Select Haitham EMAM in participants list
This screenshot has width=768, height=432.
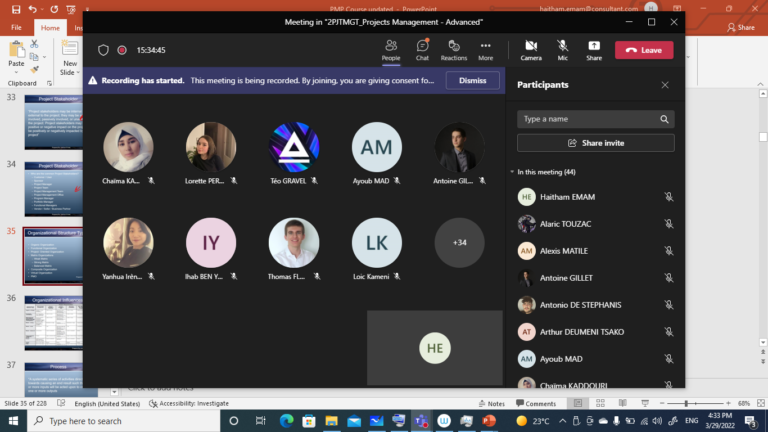point(596,197)
